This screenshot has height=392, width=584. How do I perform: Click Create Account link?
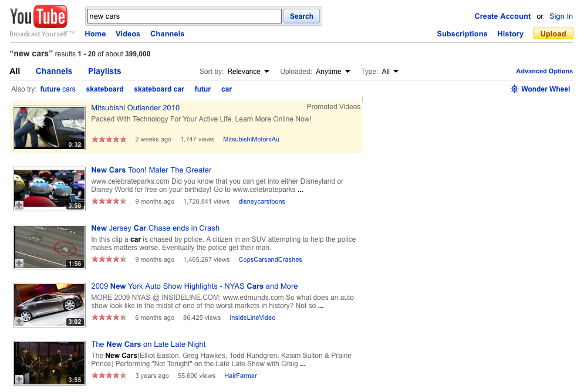[x=502, y=16]
